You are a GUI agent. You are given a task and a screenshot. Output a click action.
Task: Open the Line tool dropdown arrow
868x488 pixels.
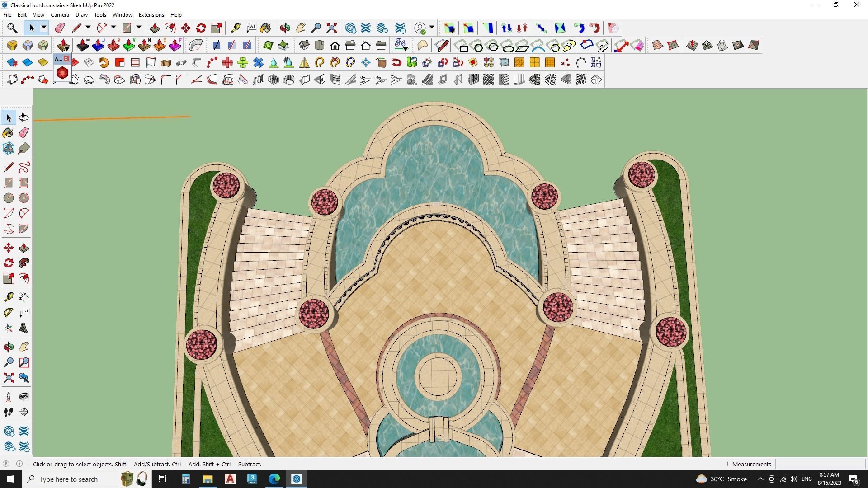[x=88, y=28]
